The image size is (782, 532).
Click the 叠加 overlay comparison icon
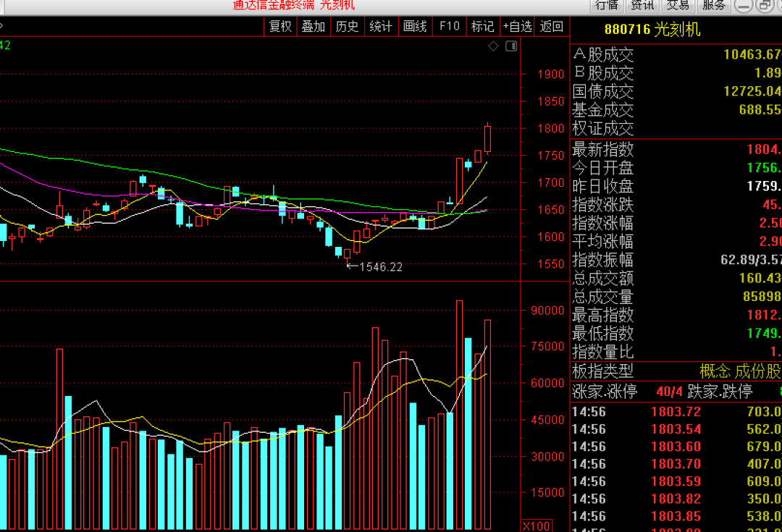click(313, 25)
